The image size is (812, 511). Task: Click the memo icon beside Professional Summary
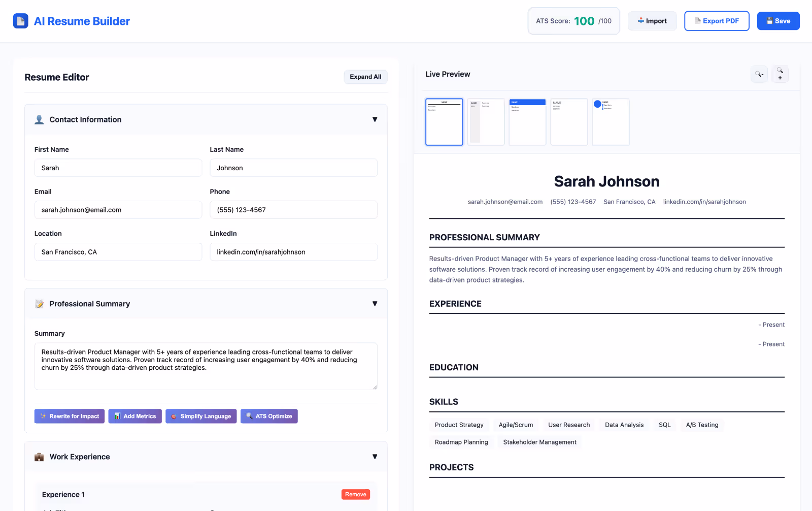click(x=39, y=304)
